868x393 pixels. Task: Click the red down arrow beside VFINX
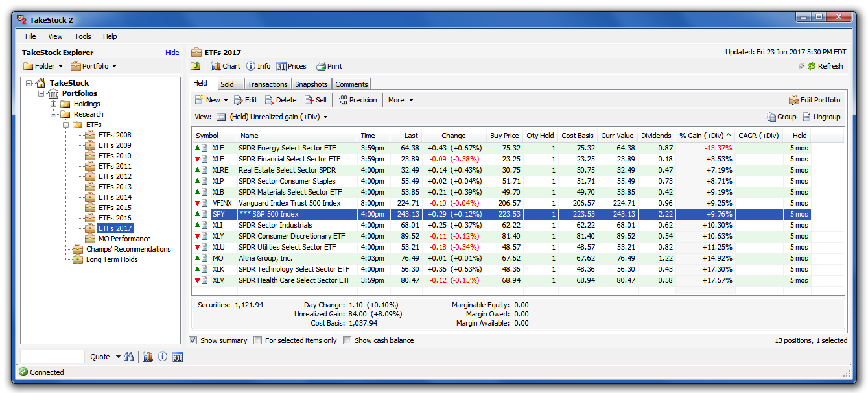coord(198,203)
